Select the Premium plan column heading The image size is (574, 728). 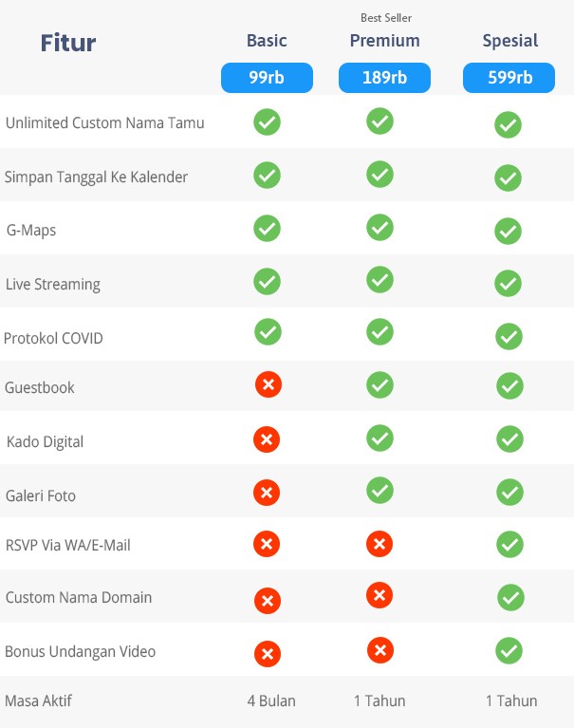(384, 41)
